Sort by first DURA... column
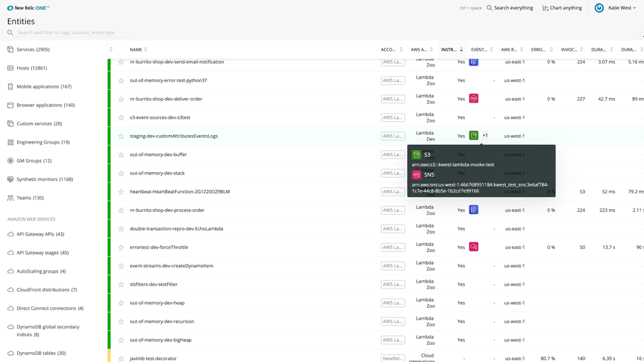 [x=602, y=50]
